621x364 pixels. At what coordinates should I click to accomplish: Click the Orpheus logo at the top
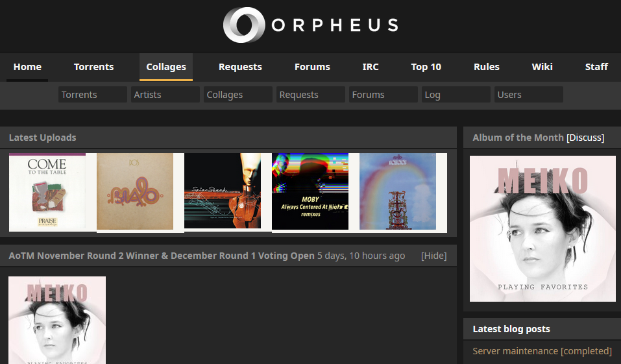click(310, 25)
